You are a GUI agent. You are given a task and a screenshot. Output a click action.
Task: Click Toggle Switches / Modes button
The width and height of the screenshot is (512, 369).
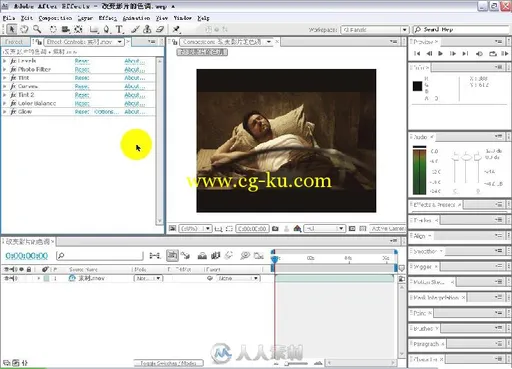pyautogui.click(x=169, y=363)
